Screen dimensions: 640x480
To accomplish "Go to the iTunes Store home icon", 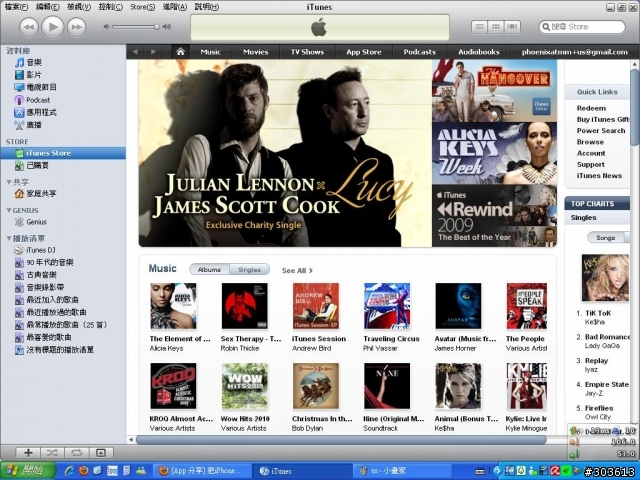I will pos(180,52).
